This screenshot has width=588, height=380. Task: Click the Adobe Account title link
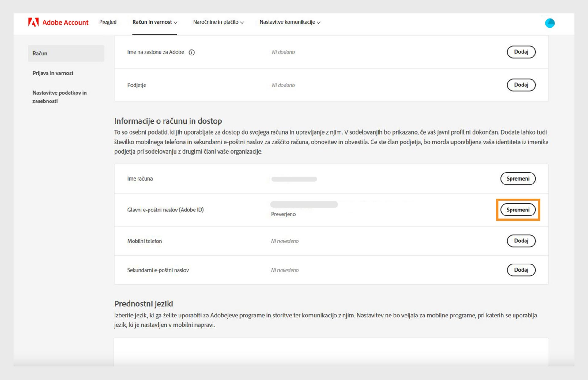(65, 22)
